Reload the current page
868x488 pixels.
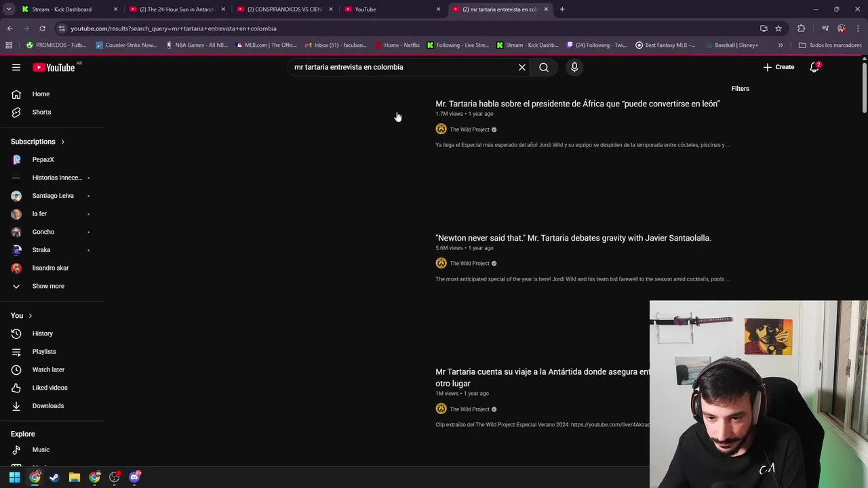point(42,28)
